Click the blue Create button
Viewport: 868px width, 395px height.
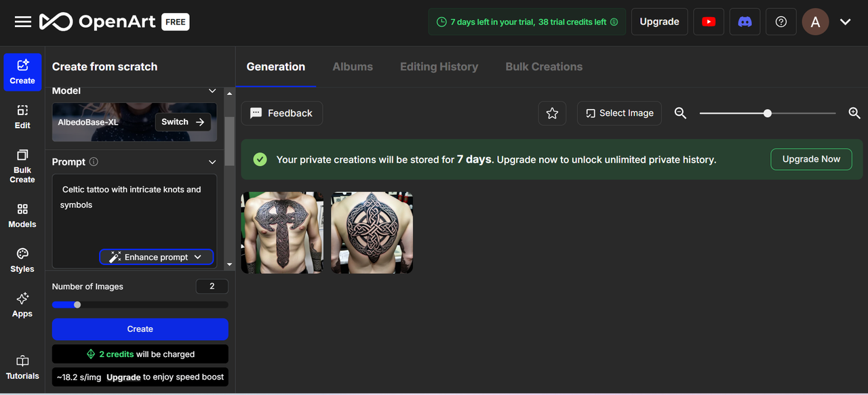click(x=140, y=329)
